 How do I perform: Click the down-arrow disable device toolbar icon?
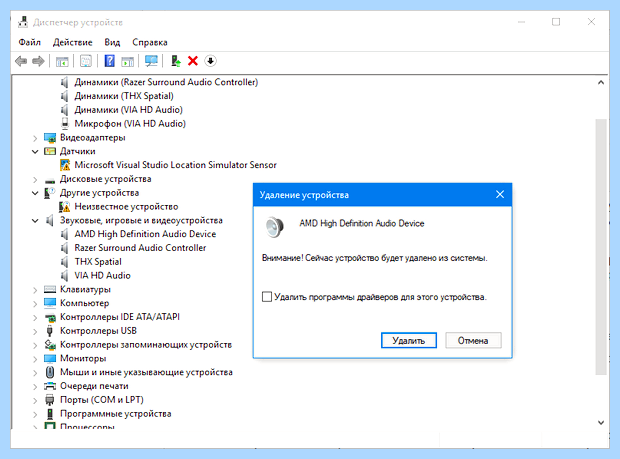pyautogui.click(x=210, y=61)
